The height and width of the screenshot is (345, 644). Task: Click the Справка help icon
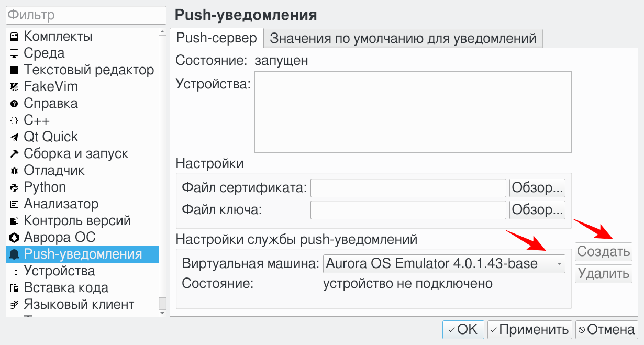click(14, 104)
